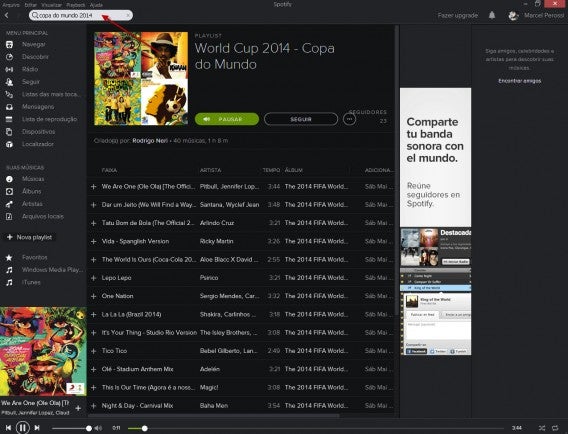This screenshot has height=434, width=568.
Task: Click playlist cover art mosaic
Action: click(x=141, y=79)
